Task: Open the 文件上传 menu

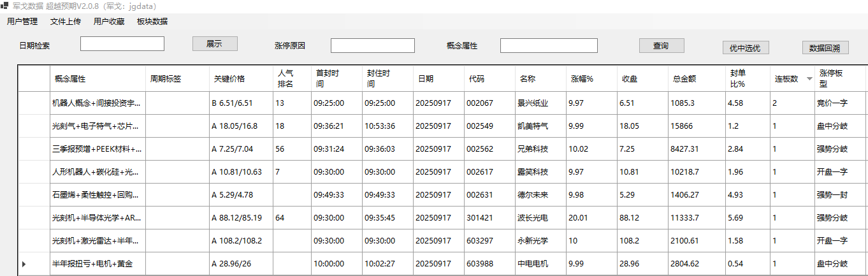Action: [66, 22]
